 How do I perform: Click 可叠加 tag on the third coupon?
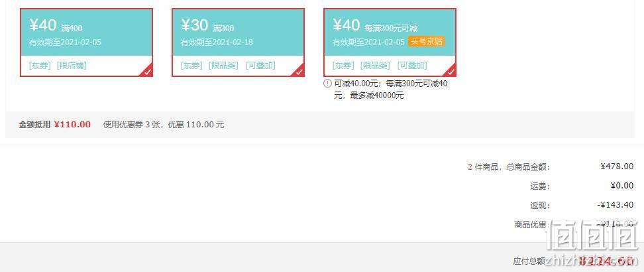point(412,66)
